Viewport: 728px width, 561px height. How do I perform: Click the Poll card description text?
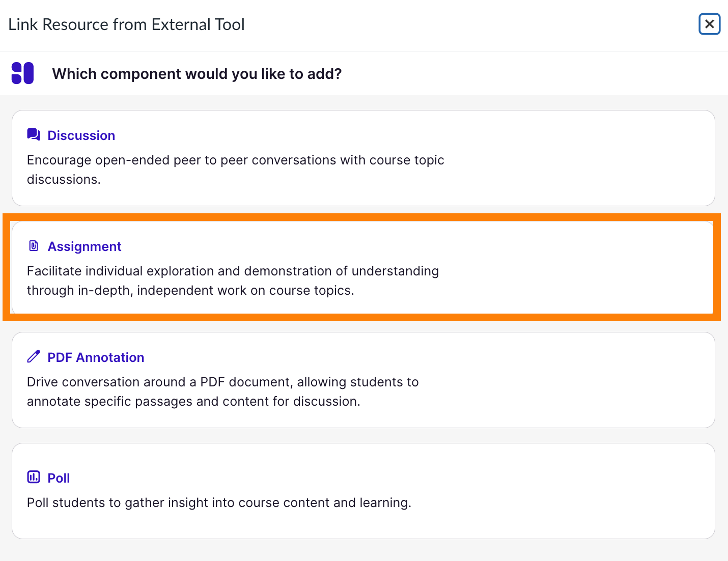219,502
